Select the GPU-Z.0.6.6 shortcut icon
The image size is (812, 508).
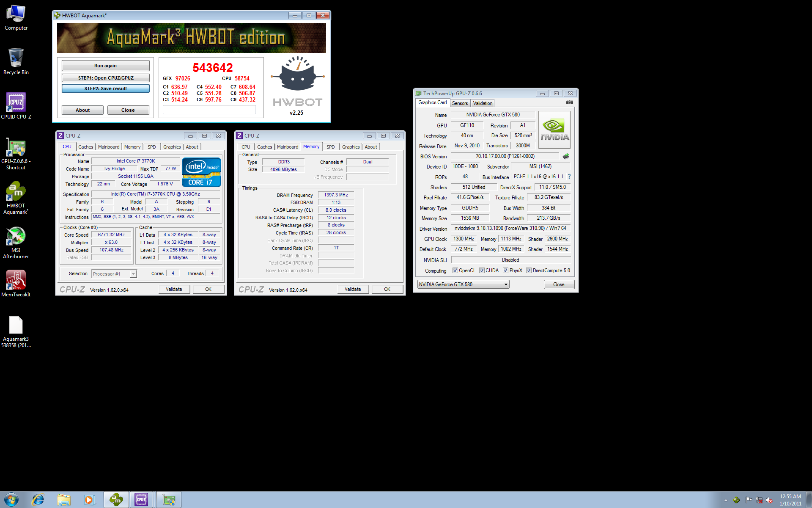[x=16, y=153]
